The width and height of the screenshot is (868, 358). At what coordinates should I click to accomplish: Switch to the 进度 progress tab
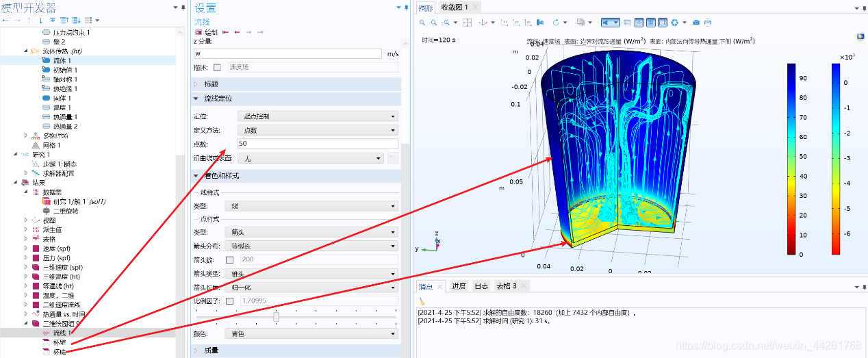point(459,285)
